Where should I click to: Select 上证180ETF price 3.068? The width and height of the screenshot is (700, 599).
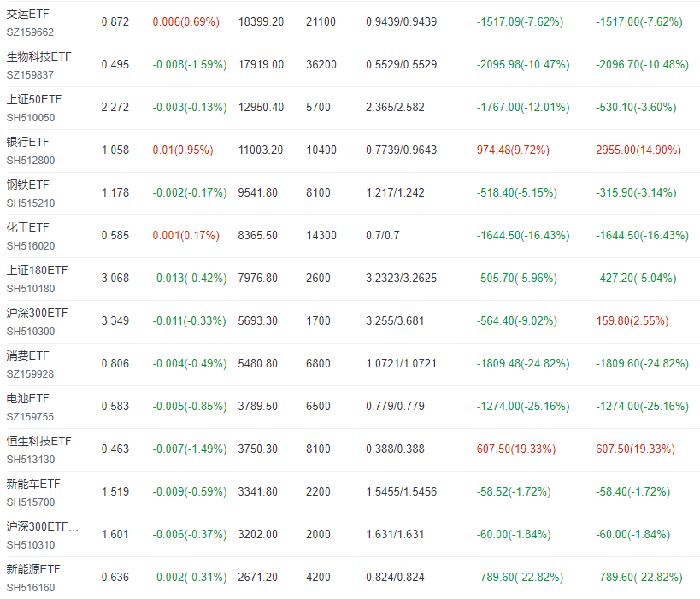[115, 278]
